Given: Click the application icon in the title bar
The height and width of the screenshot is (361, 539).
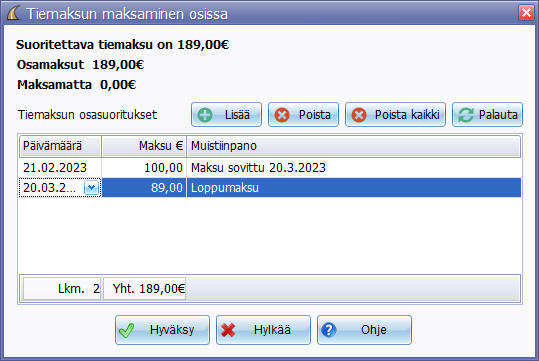Looking at the screenshot, I should pos(13,14).
